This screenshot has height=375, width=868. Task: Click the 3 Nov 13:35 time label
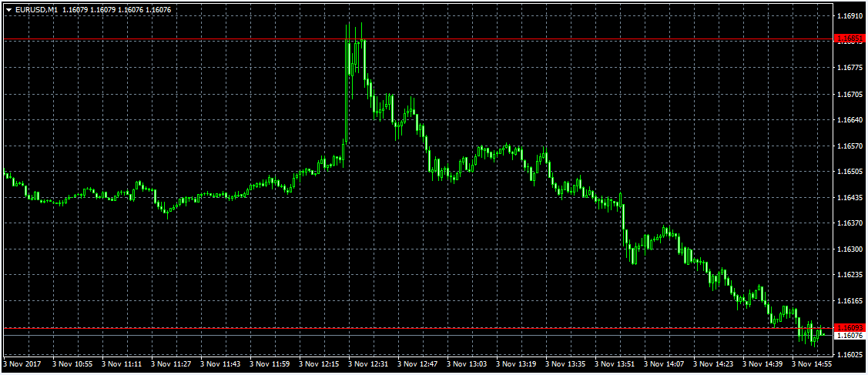coord(566,363)
